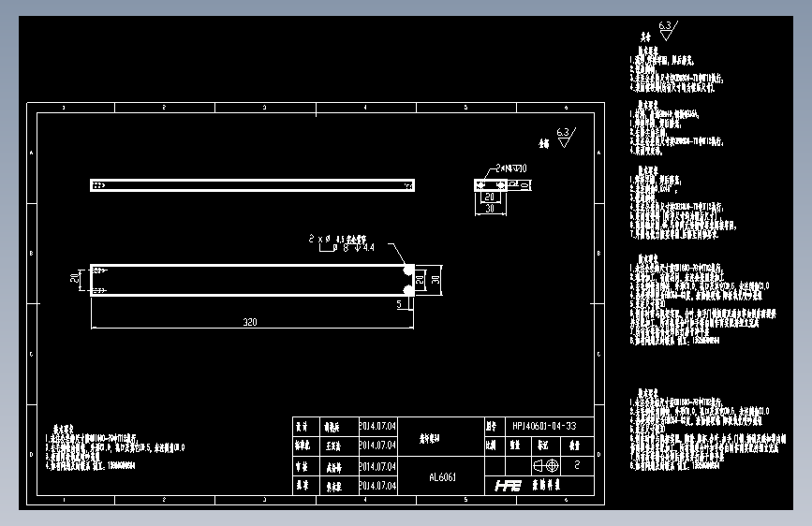Click the 20 dimension below the end view
The height and width of the screenshot is (526, 812).
490,197
